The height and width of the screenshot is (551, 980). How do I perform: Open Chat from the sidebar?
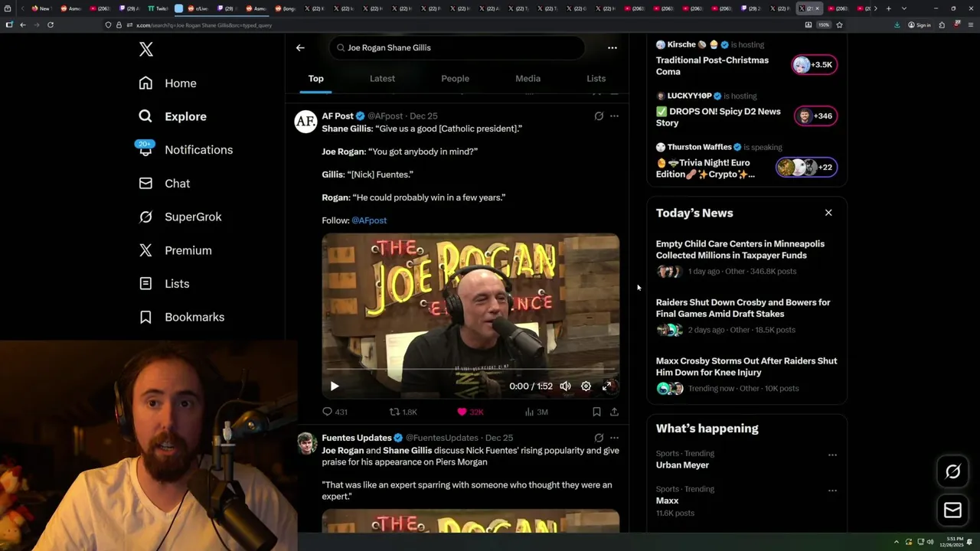pos(165,184)
